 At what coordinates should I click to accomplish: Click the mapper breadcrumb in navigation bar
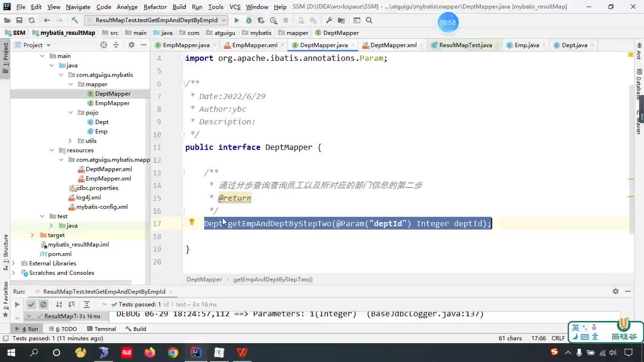pyautogui.click(x=293, y=33)
